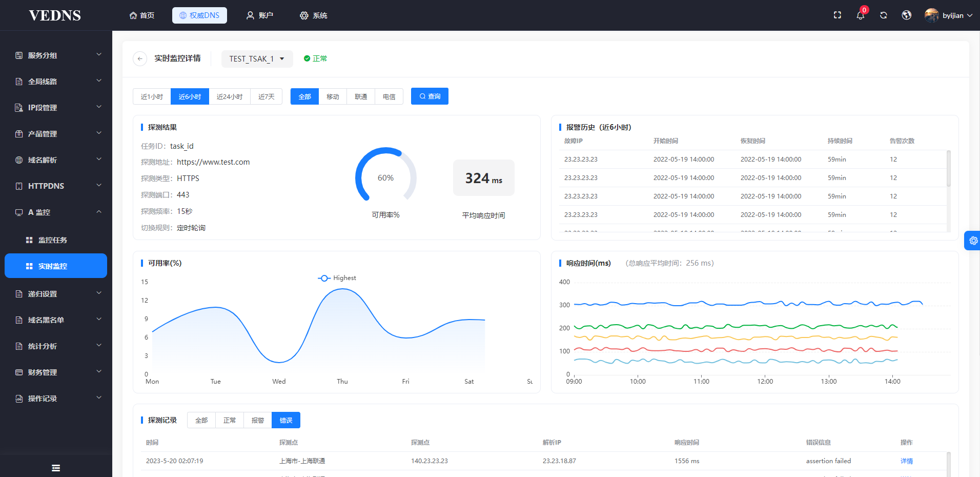Screen dimensions: 980x477
Task: Click the back arrow beside 实时监控详情
Action: pyautogui.click(x=140, y=58)
